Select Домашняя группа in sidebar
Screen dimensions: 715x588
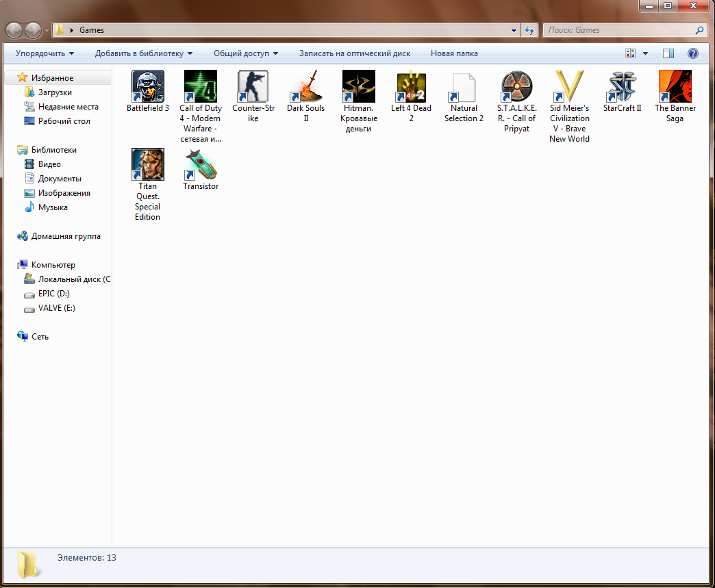[66, 236]
